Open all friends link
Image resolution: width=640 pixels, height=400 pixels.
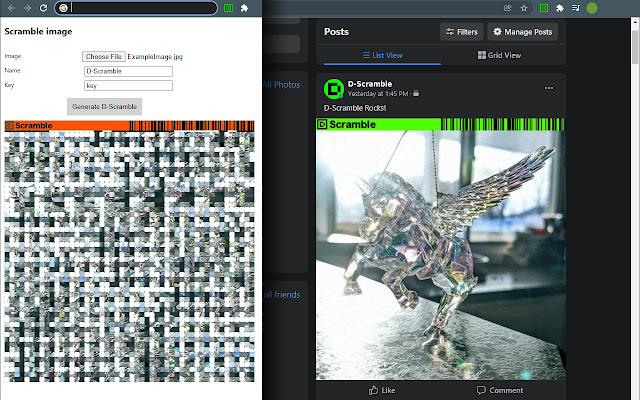point(282,295)
